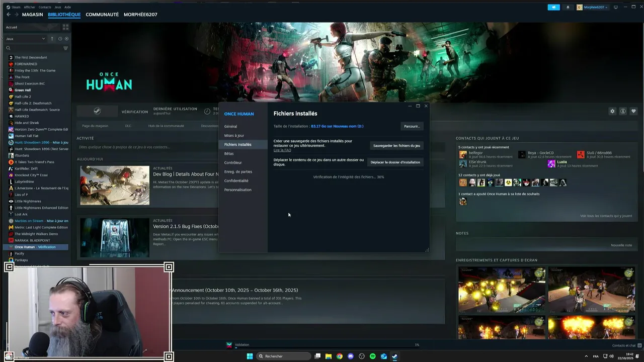Switch to Big Picture mode monitor icon
Image resolution: width=644 pixels, height=362 pixels.
tap(615, 7)
